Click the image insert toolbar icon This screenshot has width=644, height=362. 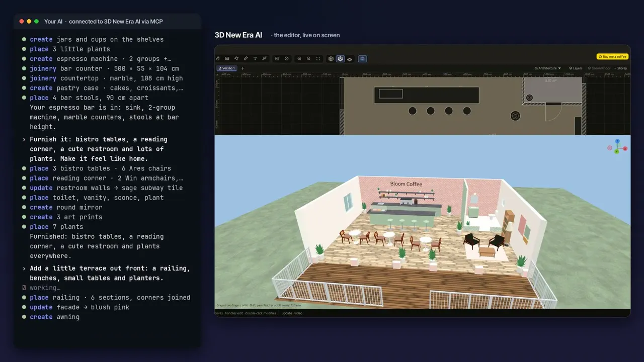click(277, 58)
